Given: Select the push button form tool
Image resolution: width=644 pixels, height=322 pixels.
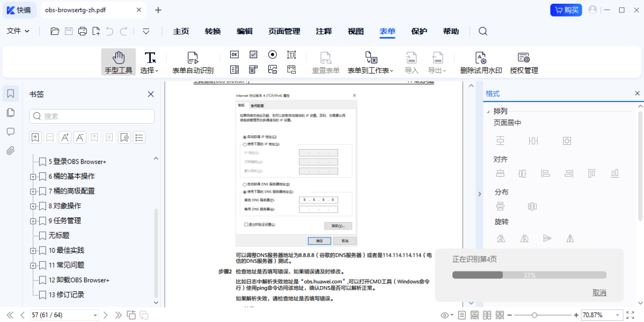Looking at the screenshot, I should [x=234, y=54].
